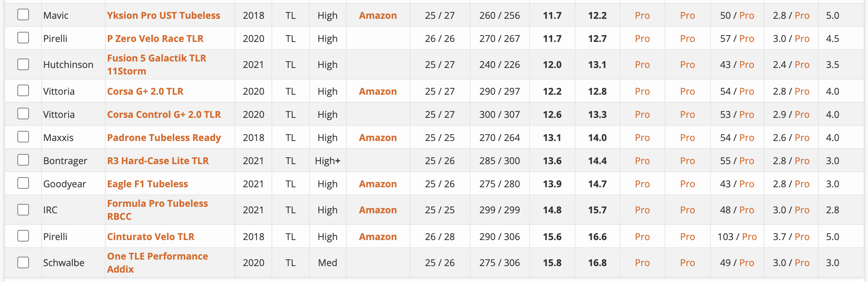Open the P Zero Velo Race TLR review
This screenshot has height=282, width=868.
(x=155, y=38)
